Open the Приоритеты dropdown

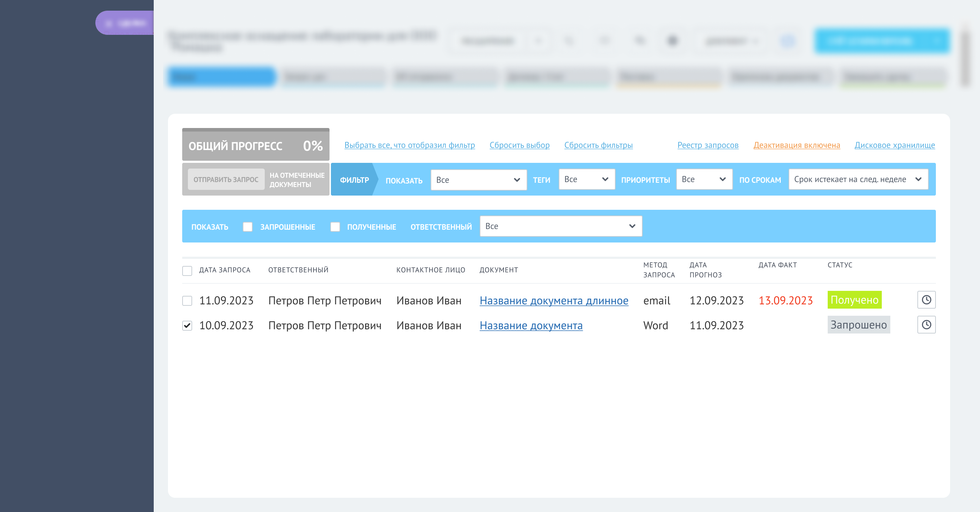point(704,180)
